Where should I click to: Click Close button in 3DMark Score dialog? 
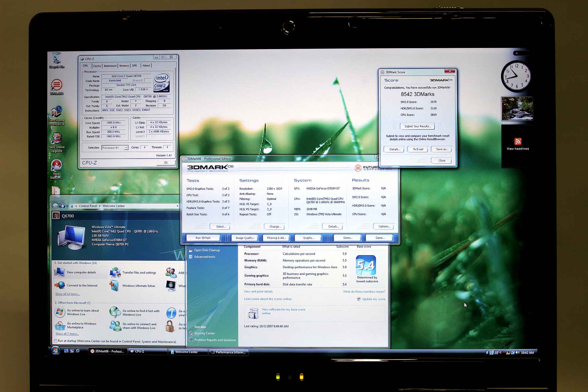pos(442,161)
